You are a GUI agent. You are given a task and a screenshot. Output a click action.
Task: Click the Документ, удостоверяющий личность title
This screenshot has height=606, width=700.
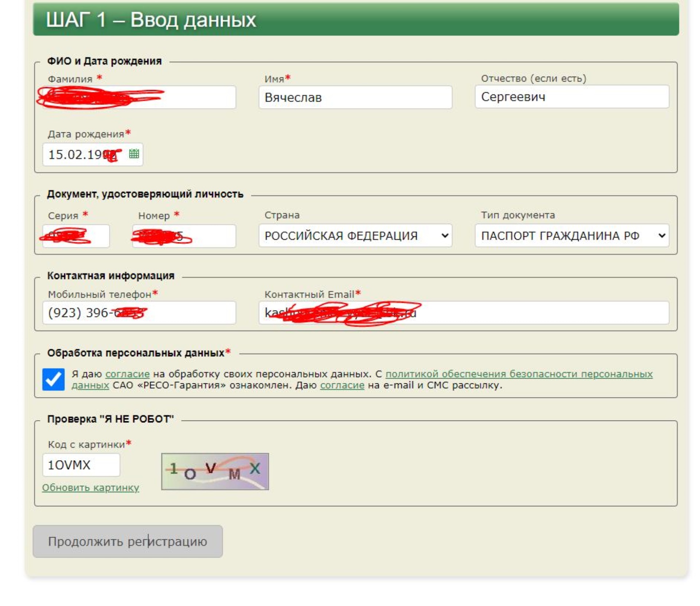pos(145,194)
